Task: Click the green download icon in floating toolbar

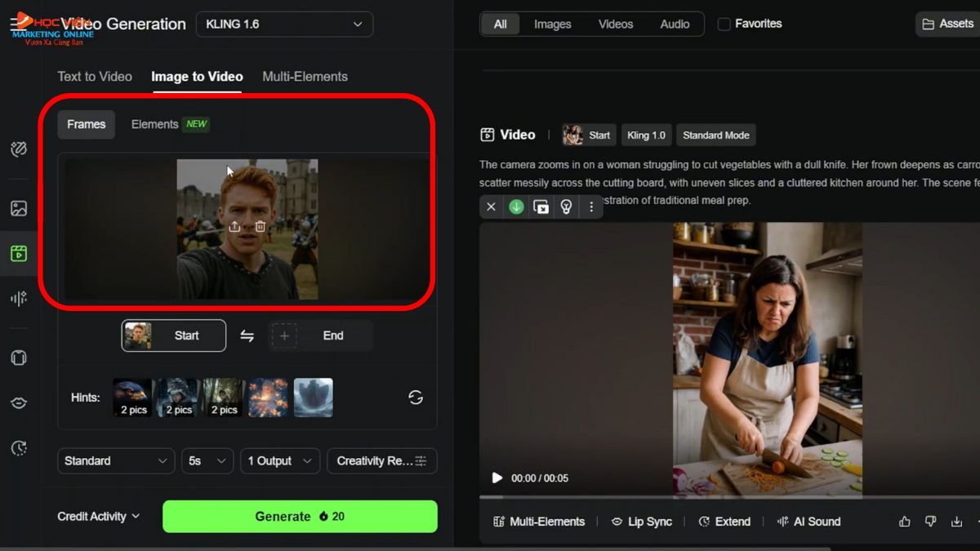Action: (516, 207)
